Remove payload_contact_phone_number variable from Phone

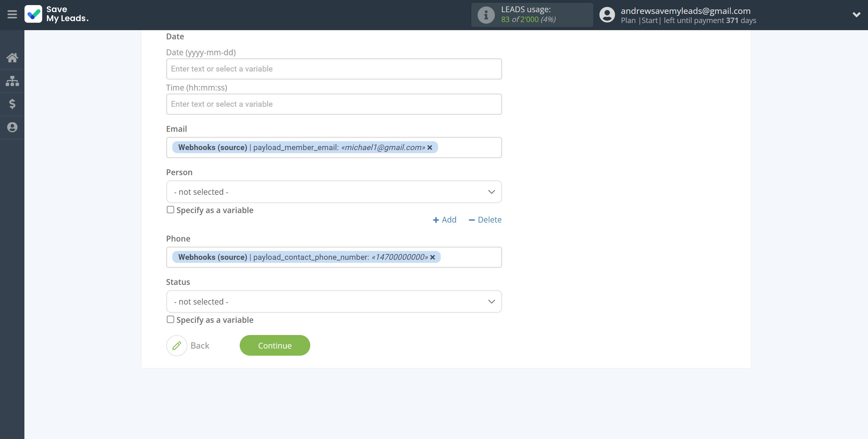coord(432,257)
